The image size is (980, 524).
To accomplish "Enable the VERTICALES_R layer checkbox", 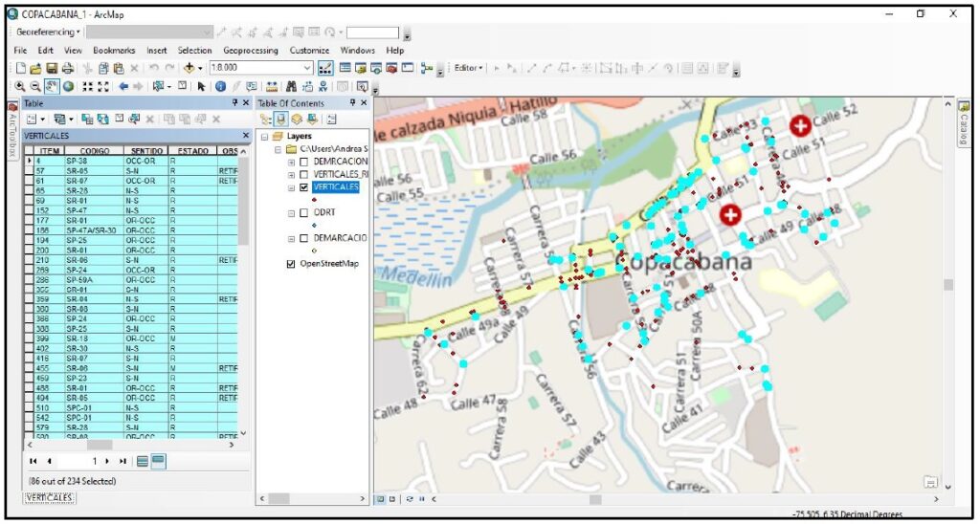I will 303,174.
